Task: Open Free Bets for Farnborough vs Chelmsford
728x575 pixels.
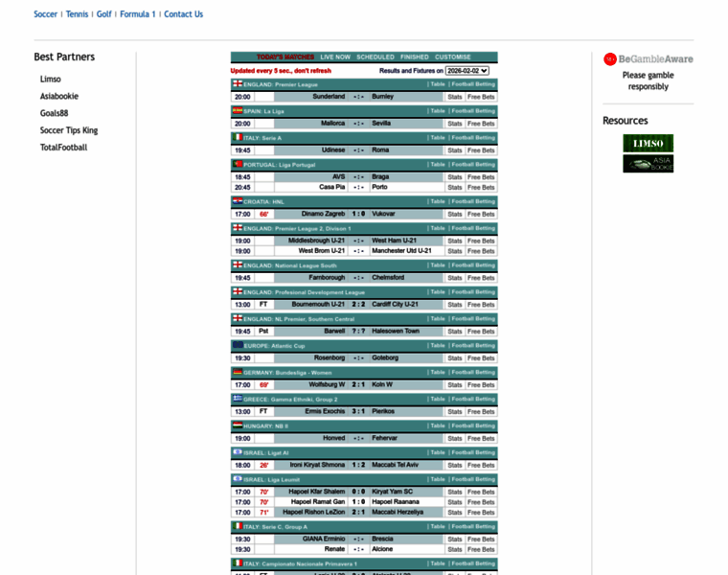Action: [x=481, y=278]
